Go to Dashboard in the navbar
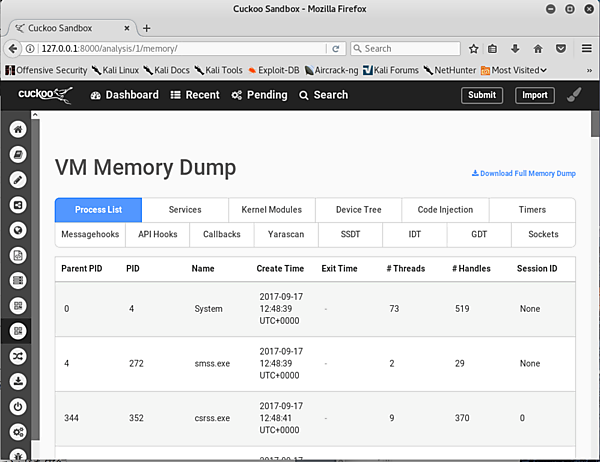The width and height of the screenshot is (600, 462). coord(125,95)
